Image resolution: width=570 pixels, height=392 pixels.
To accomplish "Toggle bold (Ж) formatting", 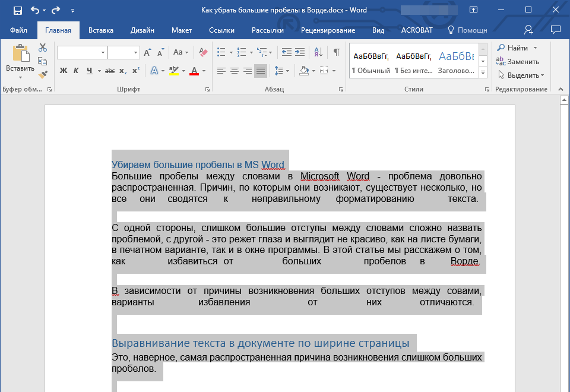I will click(64, 71).
